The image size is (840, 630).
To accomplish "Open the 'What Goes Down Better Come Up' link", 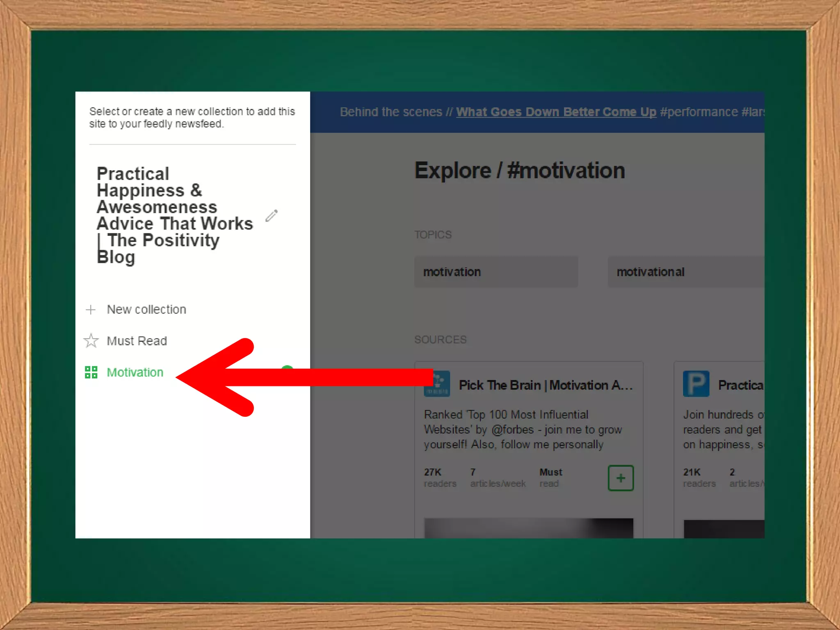I will [556, 112].
